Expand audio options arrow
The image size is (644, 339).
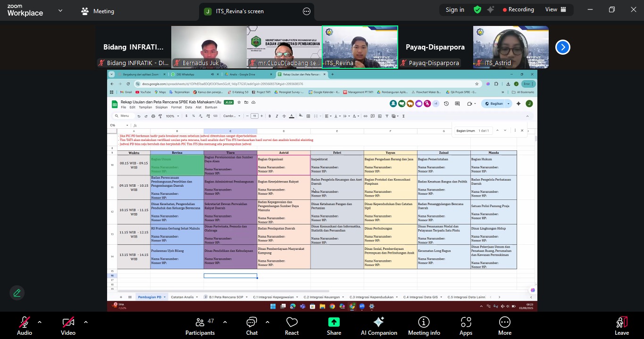click(40, 322)
